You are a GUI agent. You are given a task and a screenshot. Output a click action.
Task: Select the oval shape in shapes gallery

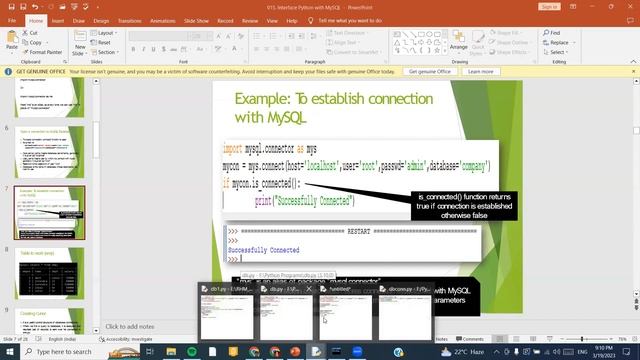(x=429, y=34)
